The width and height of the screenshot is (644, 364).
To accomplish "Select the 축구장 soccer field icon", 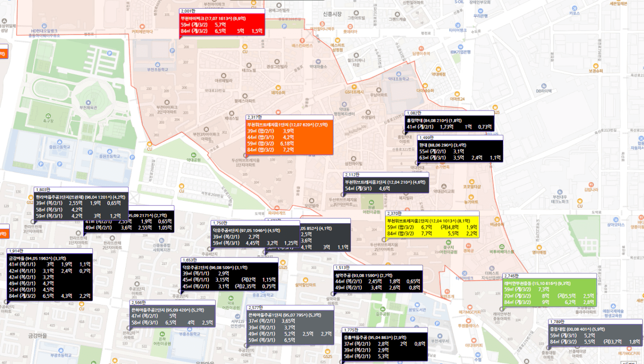I will click(48, 116).
